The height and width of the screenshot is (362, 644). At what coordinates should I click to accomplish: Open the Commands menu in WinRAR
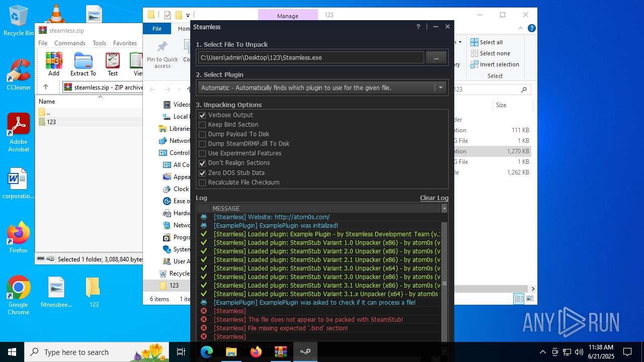click(x=70, y=43)
